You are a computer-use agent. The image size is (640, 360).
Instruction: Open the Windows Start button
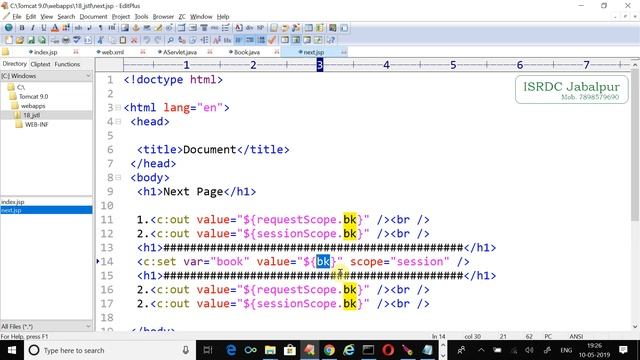point(11,350)
